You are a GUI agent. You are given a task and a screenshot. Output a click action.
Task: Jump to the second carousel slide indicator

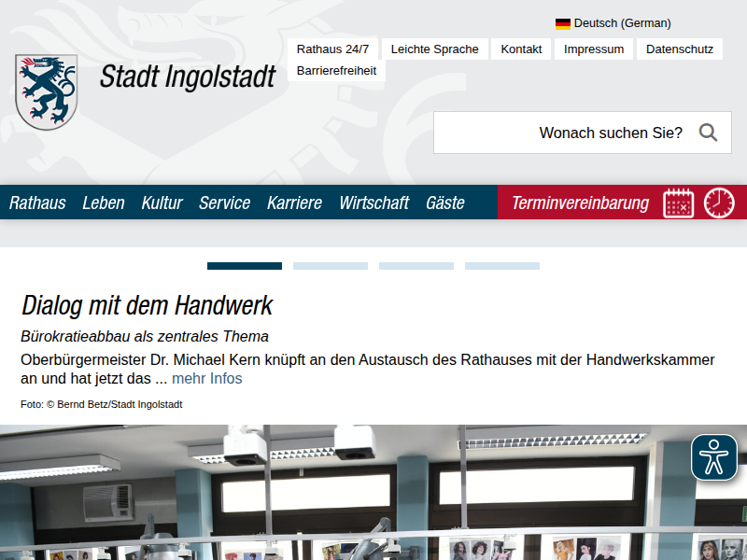tap(331, 266)
